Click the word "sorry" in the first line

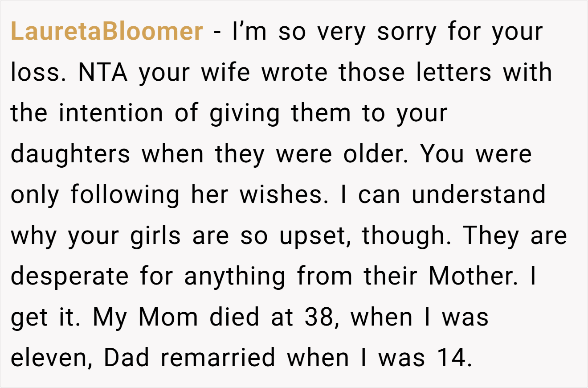pos(407,32)
